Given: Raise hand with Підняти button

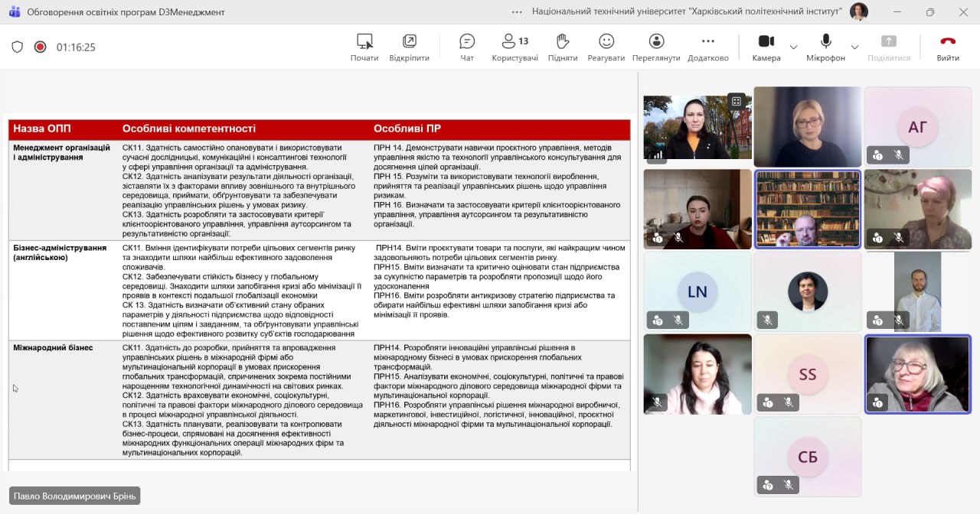Looking at the screenshot, I should pyautogui.click(x=563, y=47).
